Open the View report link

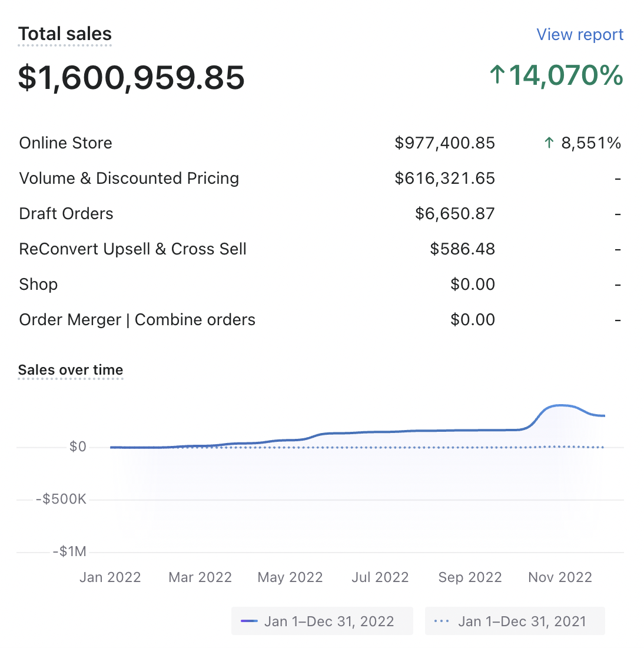[579, 35]
